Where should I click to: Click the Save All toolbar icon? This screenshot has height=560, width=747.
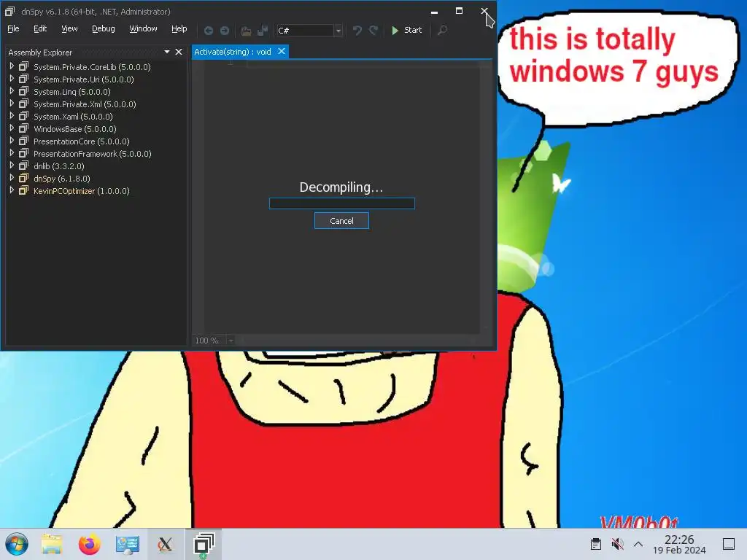(x=263, y=31)
